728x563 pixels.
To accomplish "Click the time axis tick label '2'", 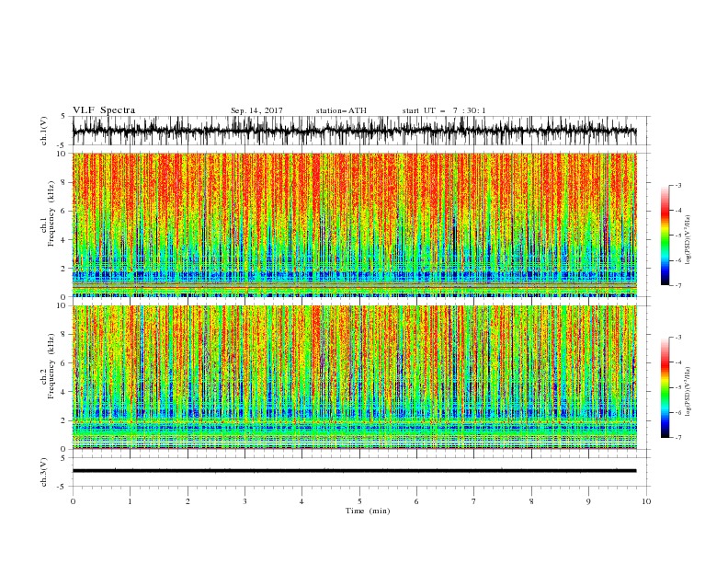I will coord(188,501).
